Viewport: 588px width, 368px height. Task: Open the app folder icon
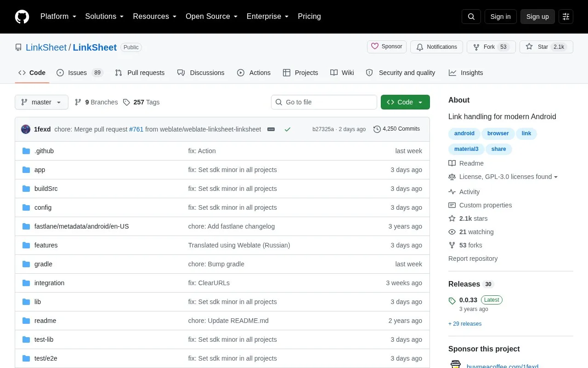26,170
